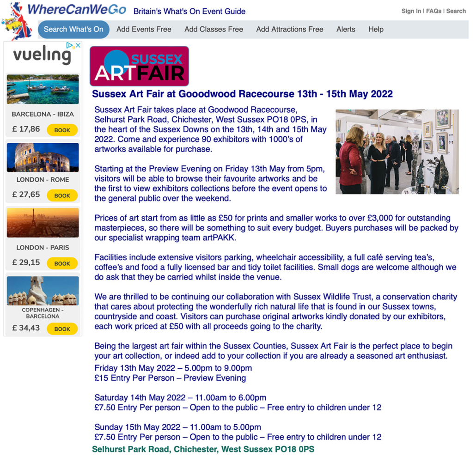This screenshot has width=476, height=457.
Task: Open the FAQs link
Action: 433,11
